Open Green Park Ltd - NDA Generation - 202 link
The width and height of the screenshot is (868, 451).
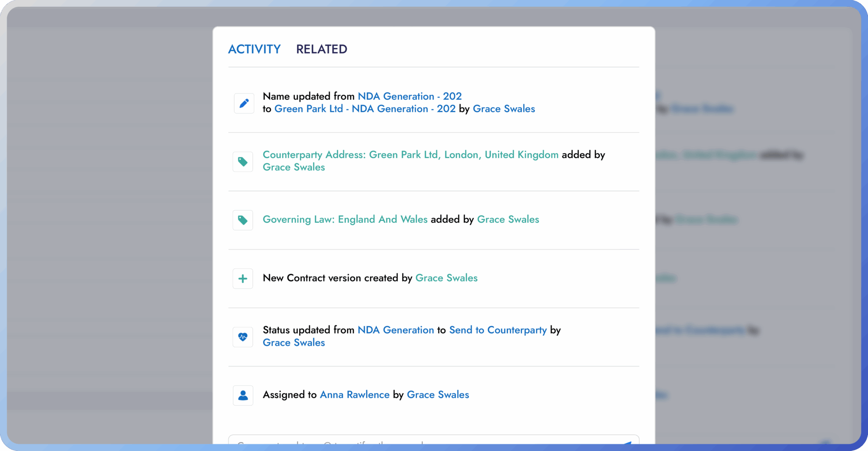tap(364, 109)
